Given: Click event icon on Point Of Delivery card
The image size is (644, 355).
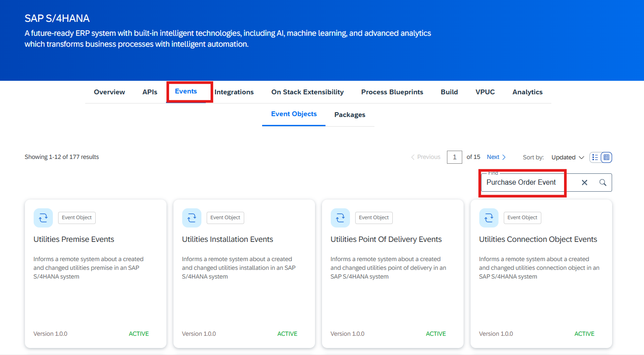Looking at the screenshot, I should tap(340, 218).
